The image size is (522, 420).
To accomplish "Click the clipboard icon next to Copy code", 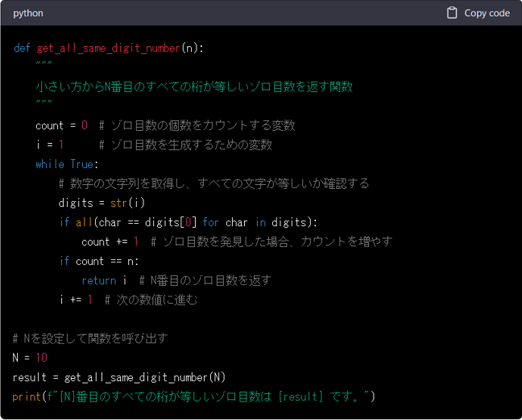I will (453, 12).
